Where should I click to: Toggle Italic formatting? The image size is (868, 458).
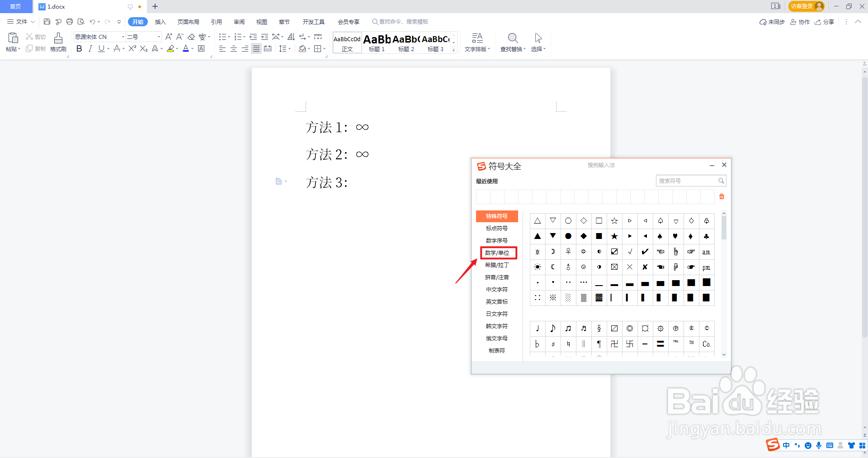point(90,48)
